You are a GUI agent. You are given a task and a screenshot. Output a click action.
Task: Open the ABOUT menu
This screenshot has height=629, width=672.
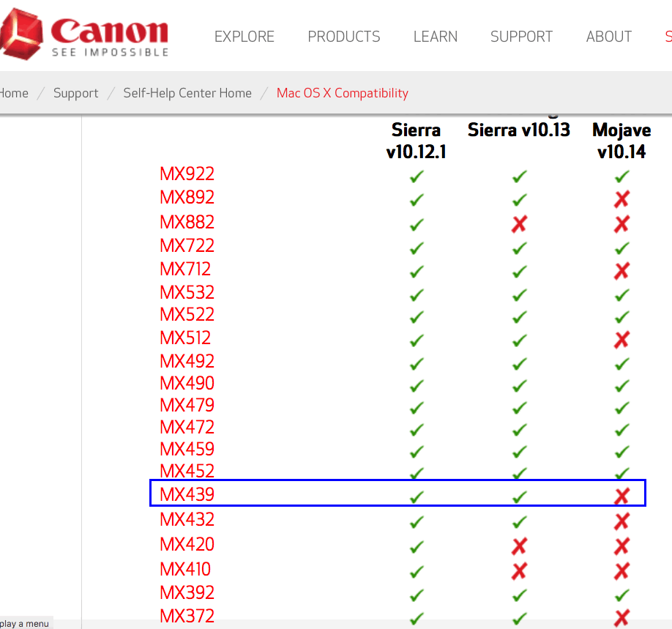(x=609, y=37)
